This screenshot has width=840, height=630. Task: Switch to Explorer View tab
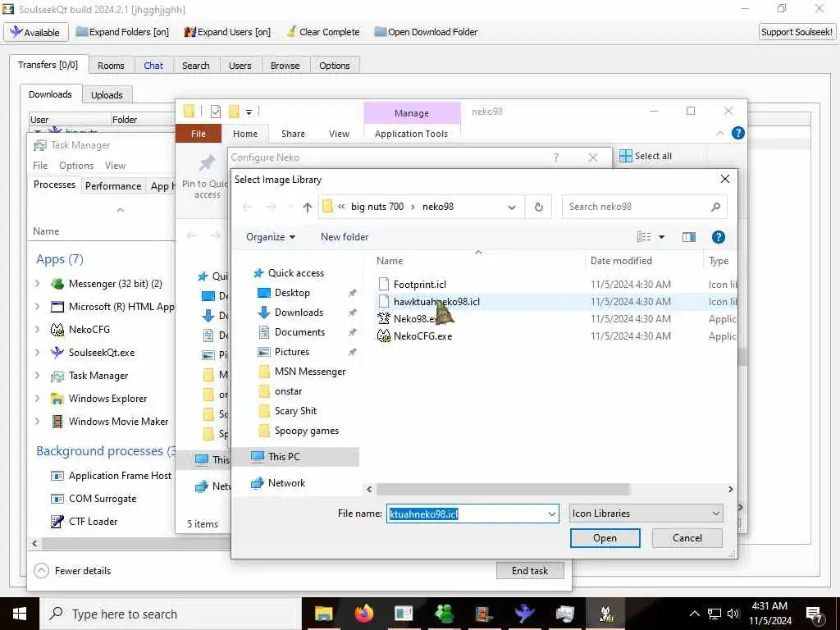[339, 134]
